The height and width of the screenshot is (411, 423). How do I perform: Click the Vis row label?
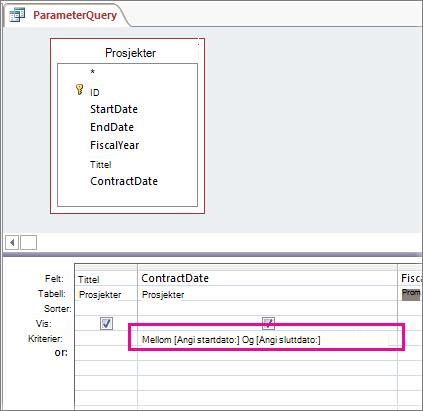point(44,324)
